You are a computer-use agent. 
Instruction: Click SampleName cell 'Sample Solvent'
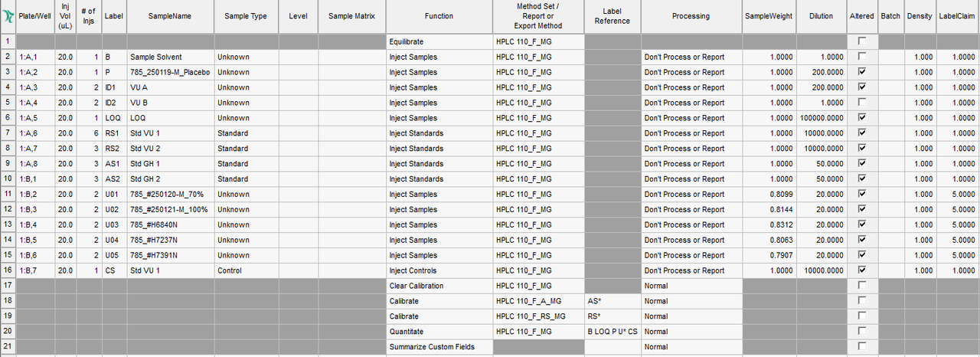(171, 57)
